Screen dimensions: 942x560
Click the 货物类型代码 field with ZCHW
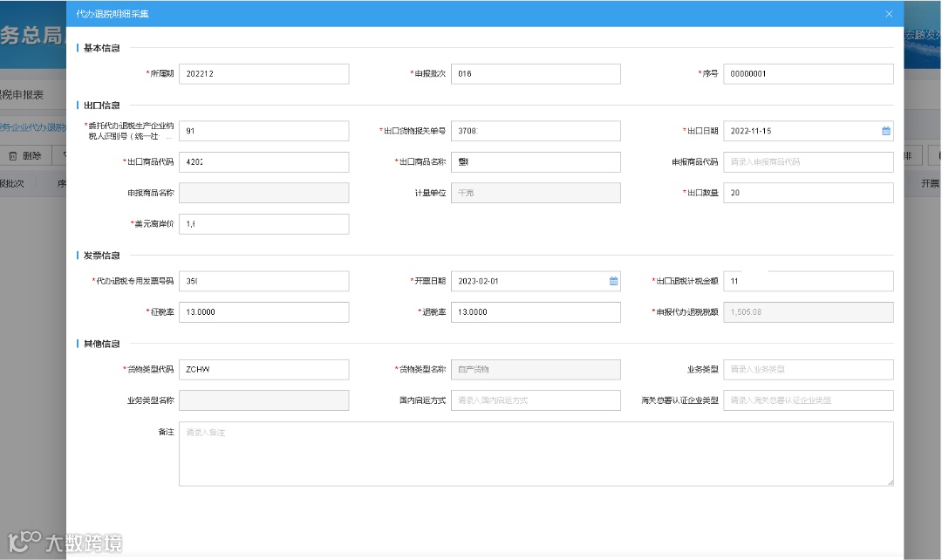pyautogui.click(x=263, y=370)
